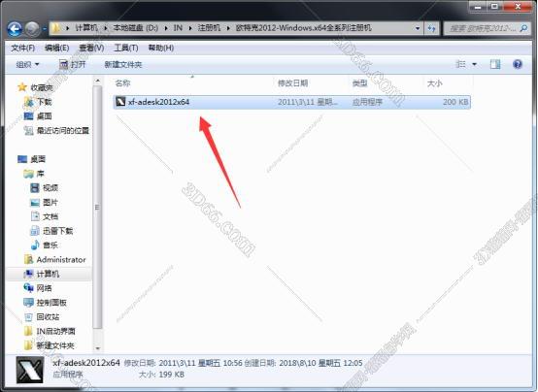Select the xf-adesk2012x64 file row

[x=292, y=102]
